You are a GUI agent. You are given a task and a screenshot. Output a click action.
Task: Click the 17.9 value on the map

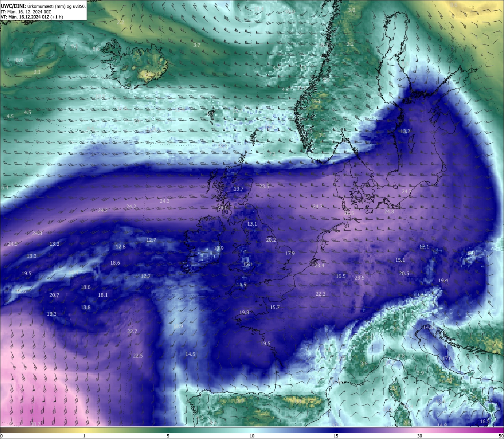(x=290, y=253)
